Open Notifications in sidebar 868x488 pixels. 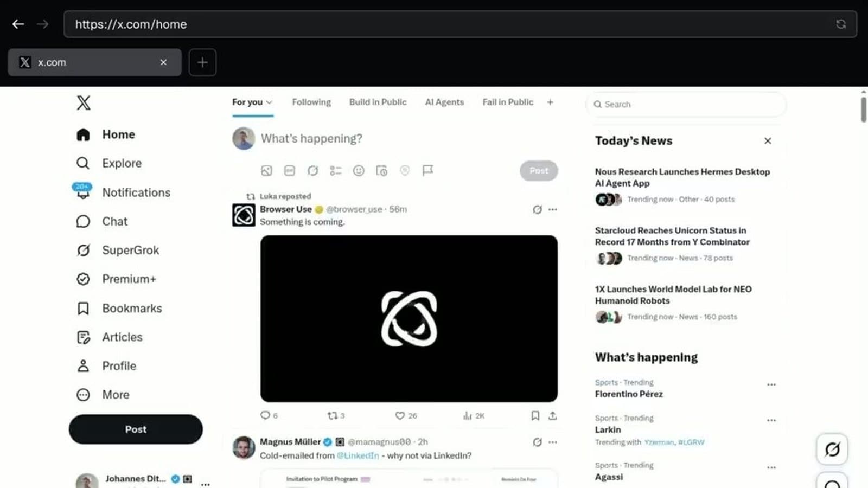click(123, 192)
